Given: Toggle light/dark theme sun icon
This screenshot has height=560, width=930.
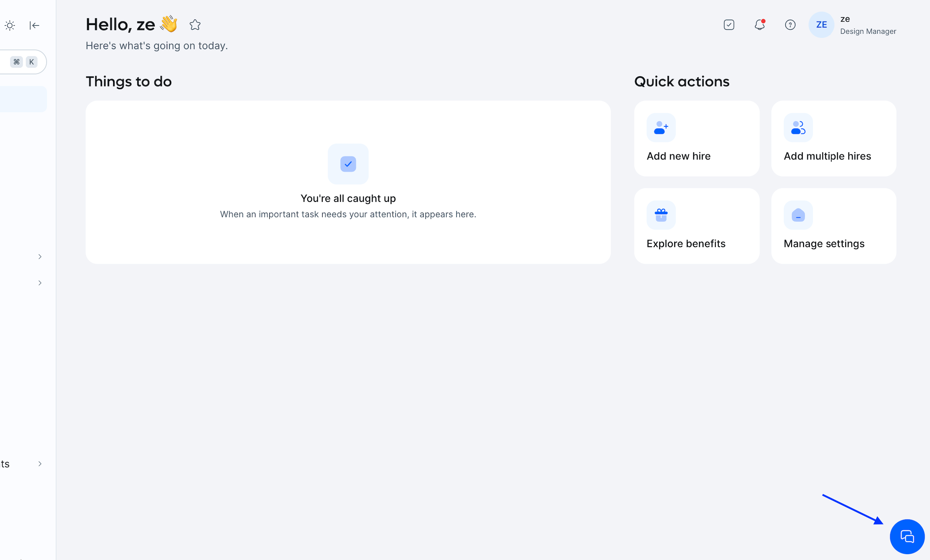Looking at the screenshot, I should 10,26.
